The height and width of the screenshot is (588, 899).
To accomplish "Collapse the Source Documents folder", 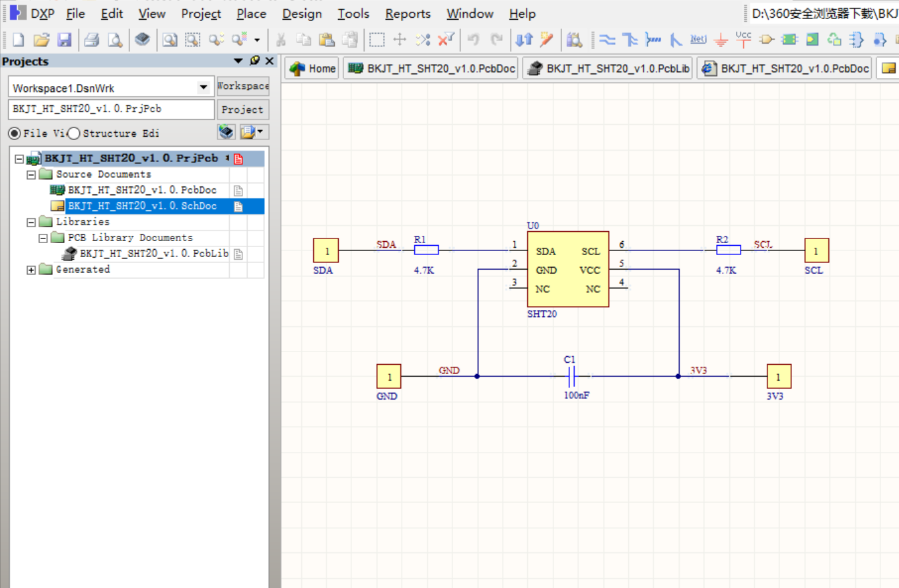I will (x=30, y=175).
